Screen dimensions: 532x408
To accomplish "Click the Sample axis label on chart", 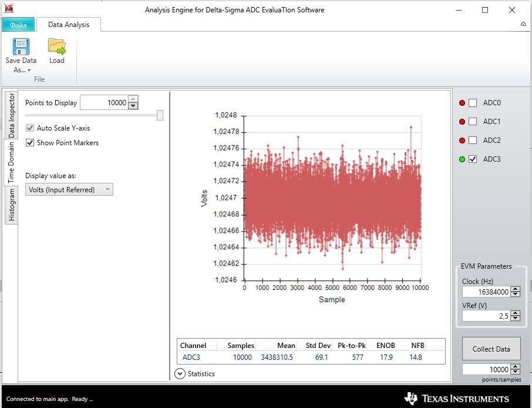I will click(x=332, y=300).
